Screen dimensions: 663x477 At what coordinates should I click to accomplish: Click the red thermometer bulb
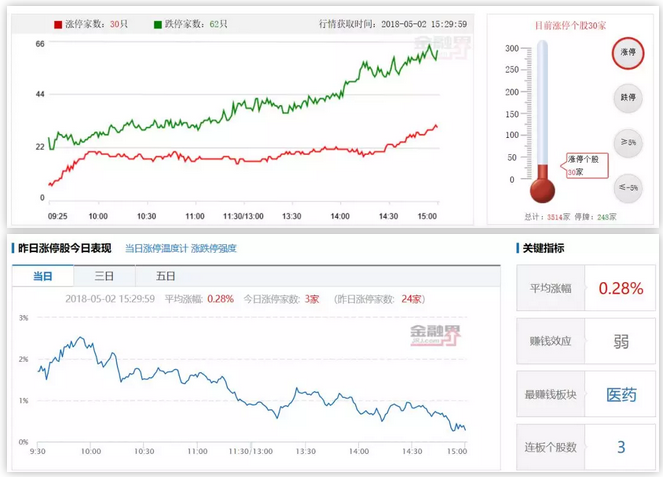point(542,189)
